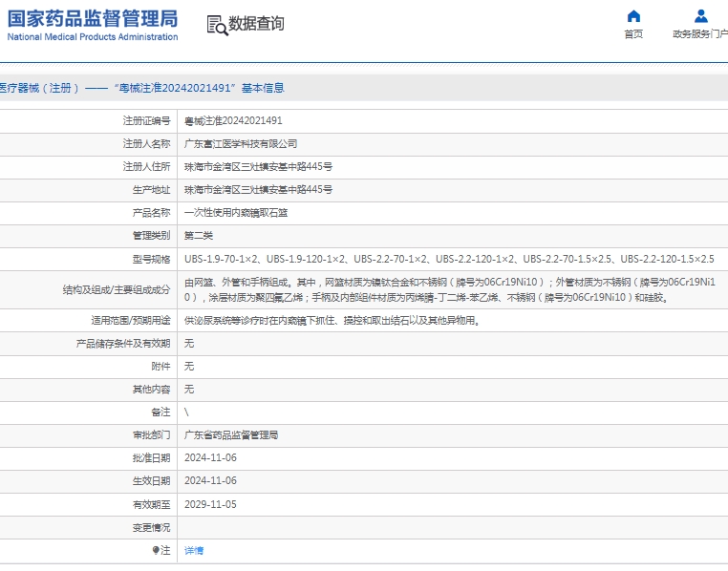Click the backslash value in 备注 row
This screenshot has height=571, width=728.
click(x=186, y=412)
